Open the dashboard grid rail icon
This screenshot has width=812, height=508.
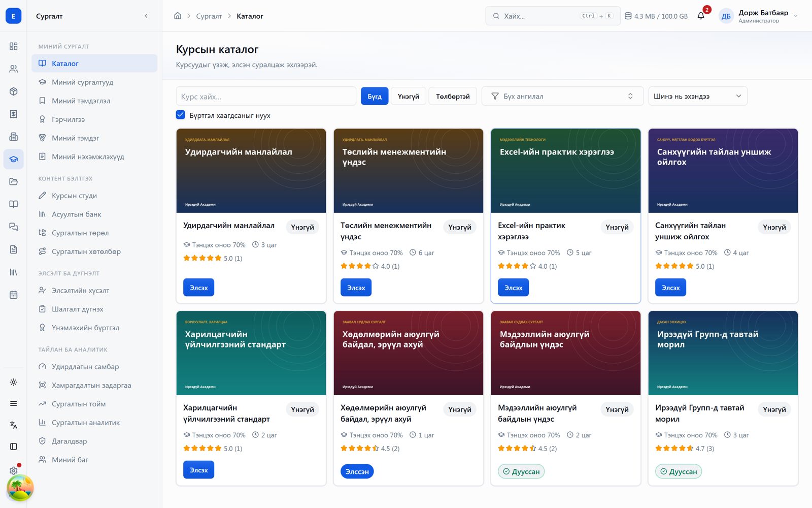pos(14,46)
